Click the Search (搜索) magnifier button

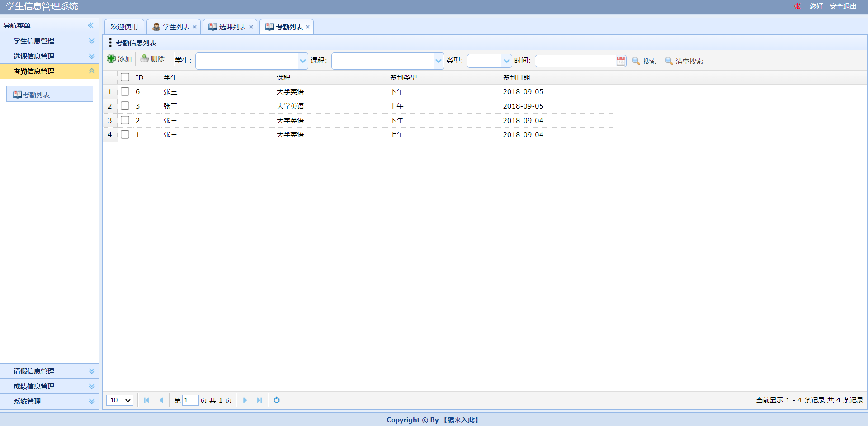point(644,61)
